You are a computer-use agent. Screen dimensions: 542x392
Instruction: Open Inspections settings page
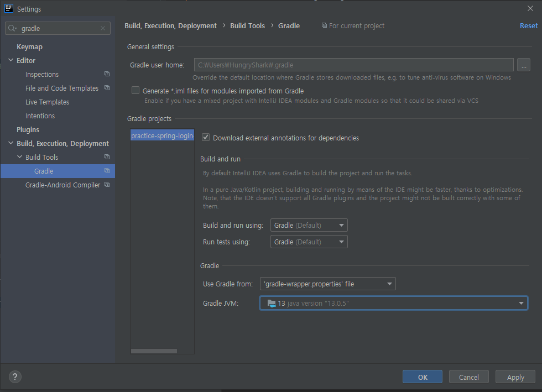click(42, 74)
